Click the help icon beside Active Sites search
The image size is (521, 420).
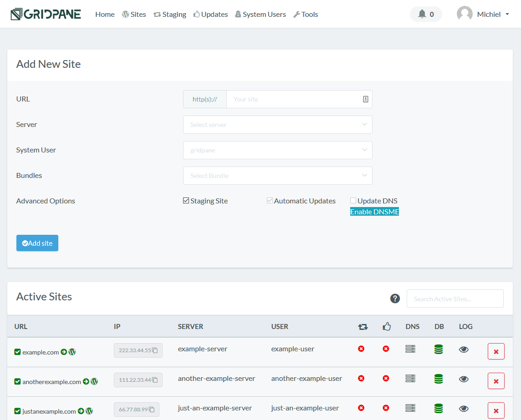point(394,299)
